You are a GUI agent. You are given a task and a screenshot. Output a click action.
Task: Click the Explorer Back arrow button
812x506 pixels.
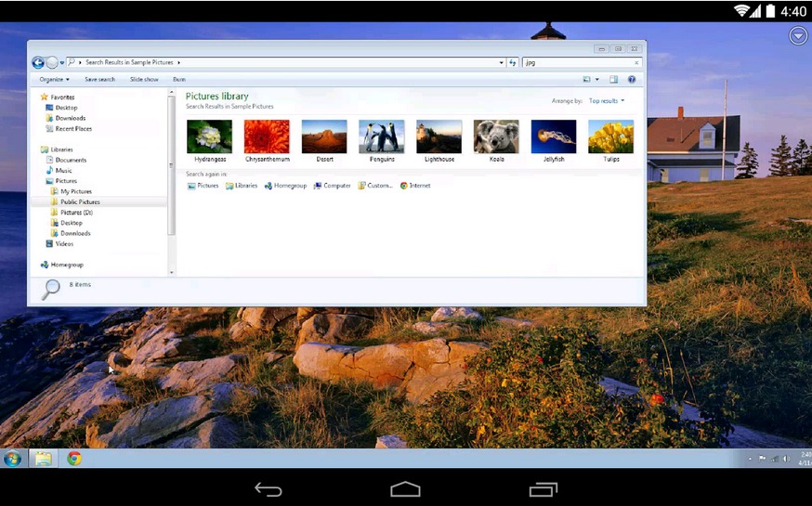[x=38, y=62]
